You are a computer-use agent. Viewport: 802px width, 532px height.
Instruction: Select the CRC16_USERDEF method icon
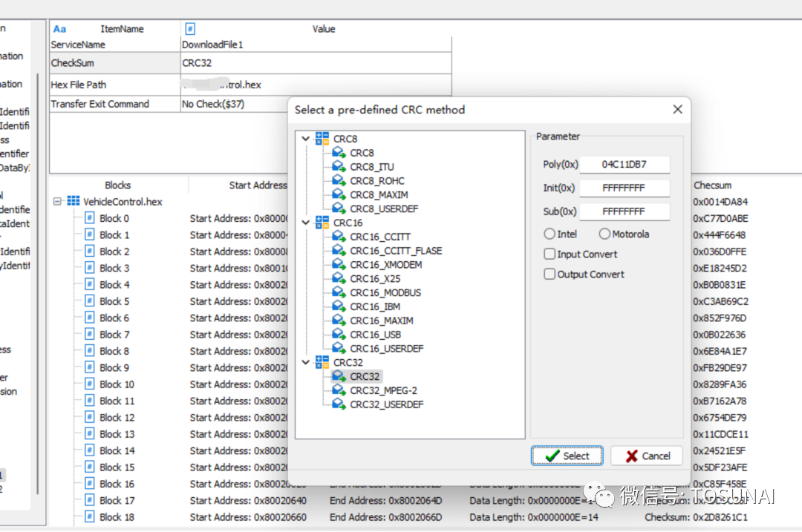(338, 349)
